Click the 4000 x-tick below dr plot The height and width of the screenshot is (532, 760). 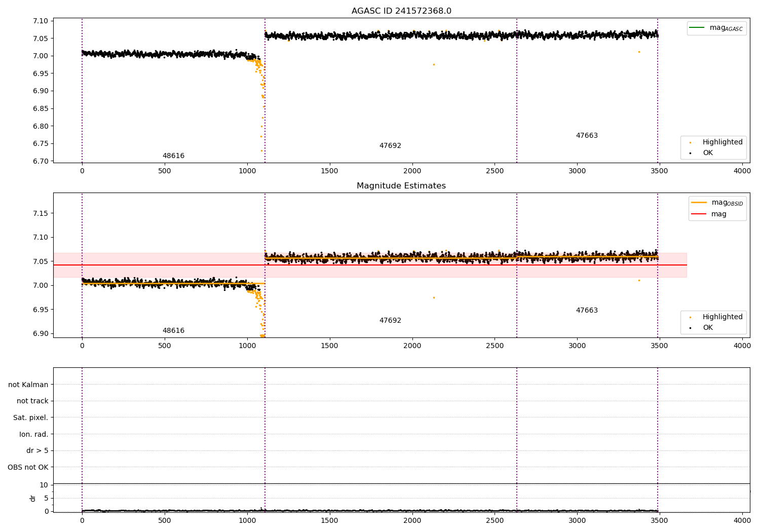742,520
